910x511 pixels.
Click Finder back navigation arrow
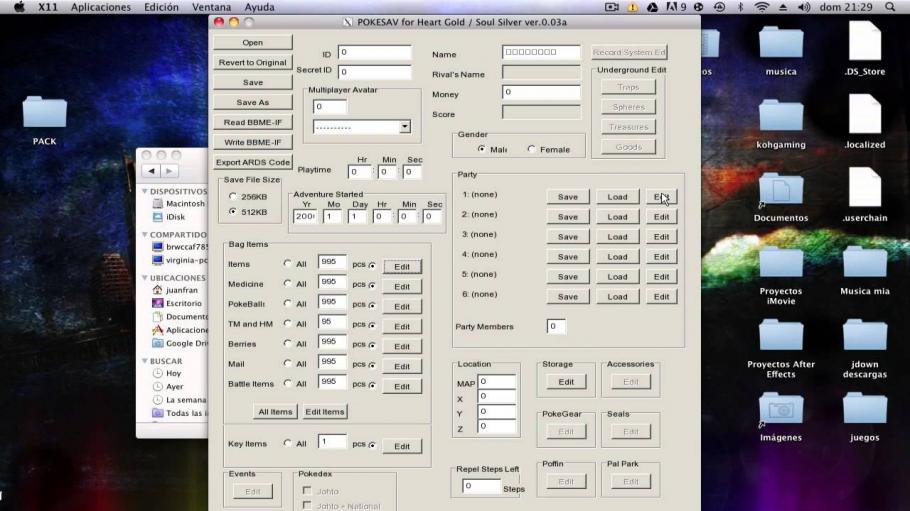point(151,171)
